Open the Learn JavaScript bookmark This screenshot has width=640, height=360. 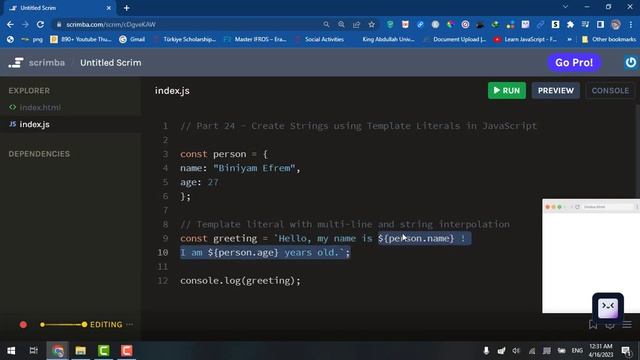526,39
